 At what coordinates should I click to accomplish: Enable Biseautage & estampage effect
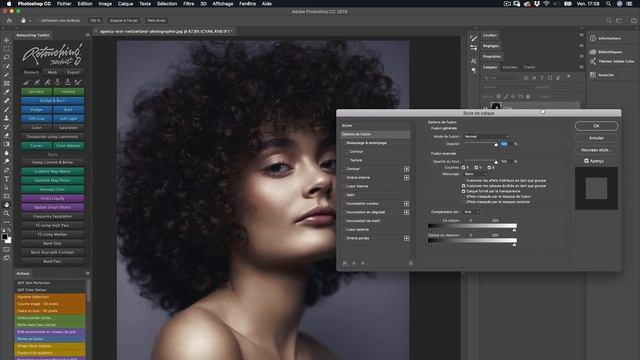click(x=344, y=143)
